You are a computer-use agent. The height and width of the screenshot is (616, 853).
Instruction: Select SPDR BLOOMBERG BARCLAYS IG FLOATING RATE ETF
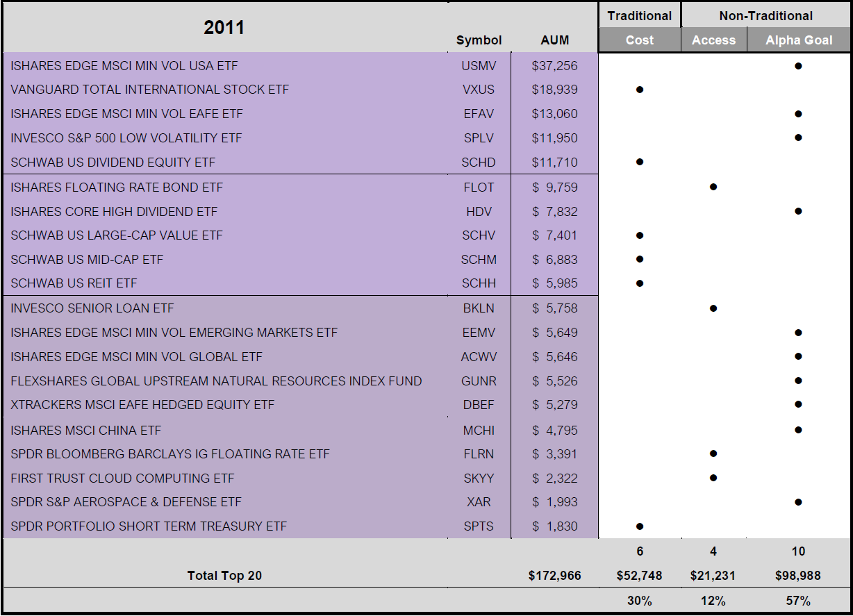(x=170, y=454)
